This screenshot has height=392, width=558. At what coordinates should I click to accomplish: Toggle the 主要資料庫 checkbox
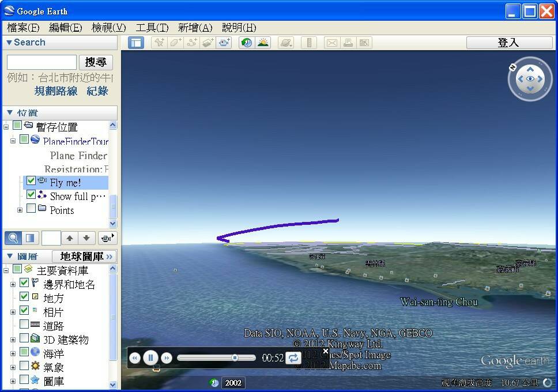tap(17, 269)
